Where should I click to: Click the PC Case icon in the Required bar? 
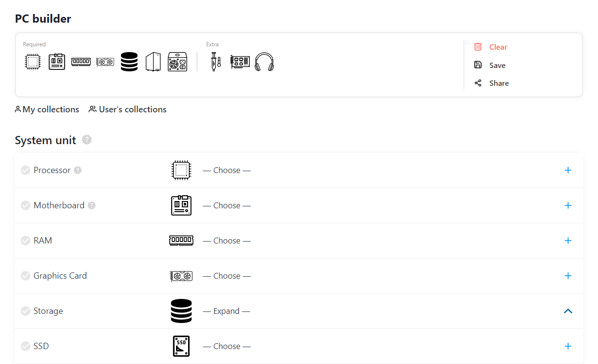click(153, 62)
